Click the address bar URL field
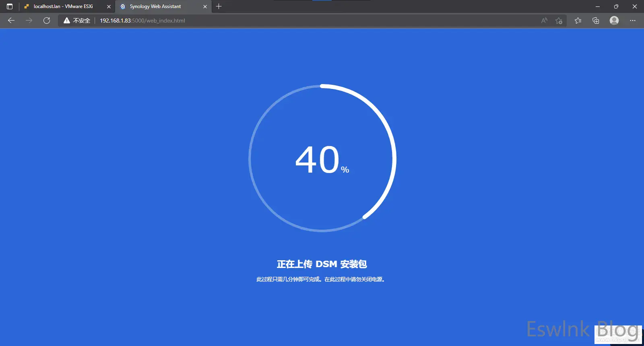Image resolution: width=644 pixels, height=346 pixels. point(282,21)
